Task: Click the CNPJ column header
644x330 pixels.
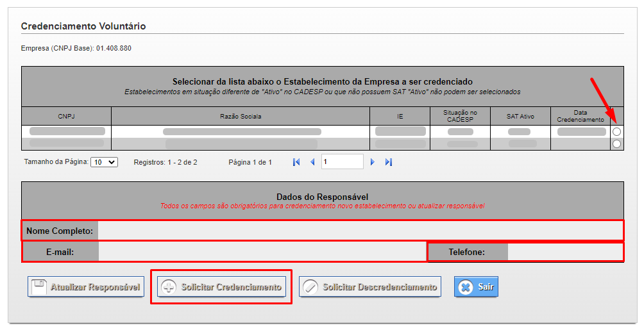Action: (67, 116)
